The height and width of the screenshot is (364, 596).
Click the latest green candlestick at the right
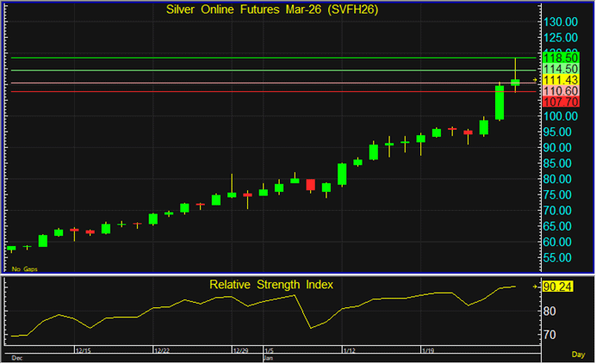tap(515, 83)
